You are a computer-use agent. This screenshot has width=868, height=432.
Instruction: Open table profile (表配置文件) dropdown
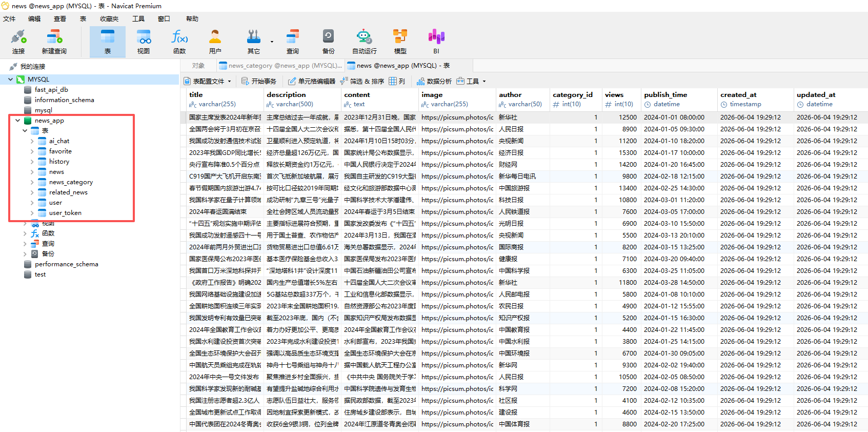[208, 81]
